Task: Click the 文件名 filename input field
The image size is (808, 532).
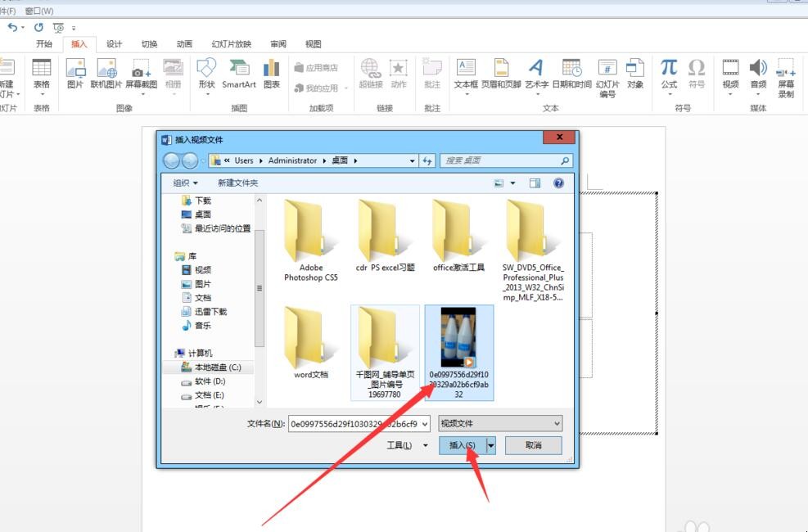Action: 359,424
